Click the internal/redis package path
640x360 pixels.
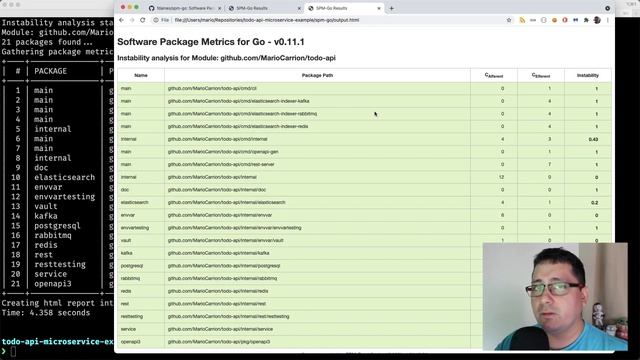pyautogui.click(x=218, y=291)
